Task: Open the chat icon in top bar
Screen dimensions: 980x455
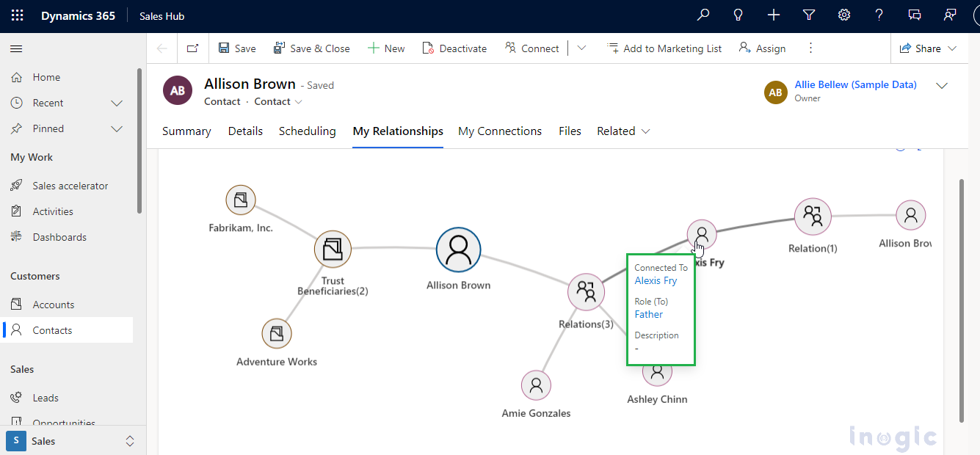Action: 915,15
